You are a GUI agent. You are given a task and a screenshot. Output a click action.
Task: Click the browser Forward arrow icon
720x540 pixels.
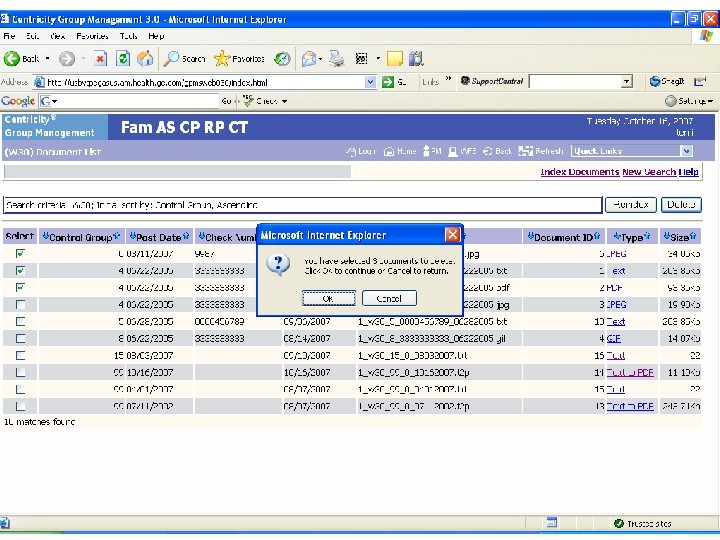click(67, 59)
